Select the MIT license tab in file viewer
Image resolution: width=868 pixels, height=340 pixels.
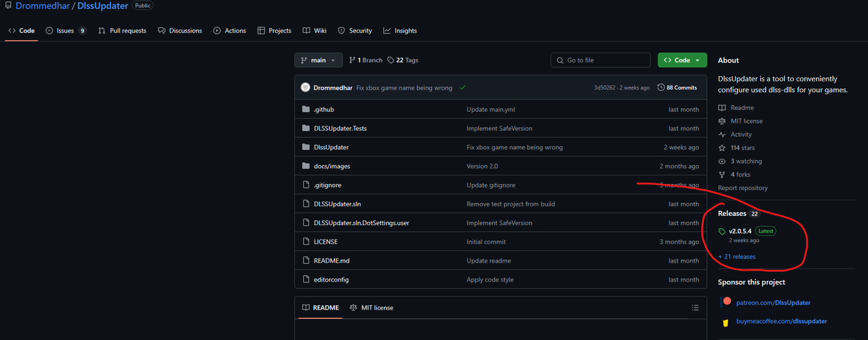point(371,307)
